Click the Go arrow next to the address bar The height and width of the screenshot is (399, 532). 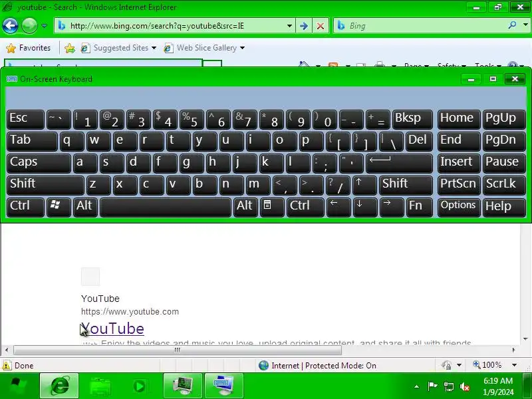click(x=304, y=26)
